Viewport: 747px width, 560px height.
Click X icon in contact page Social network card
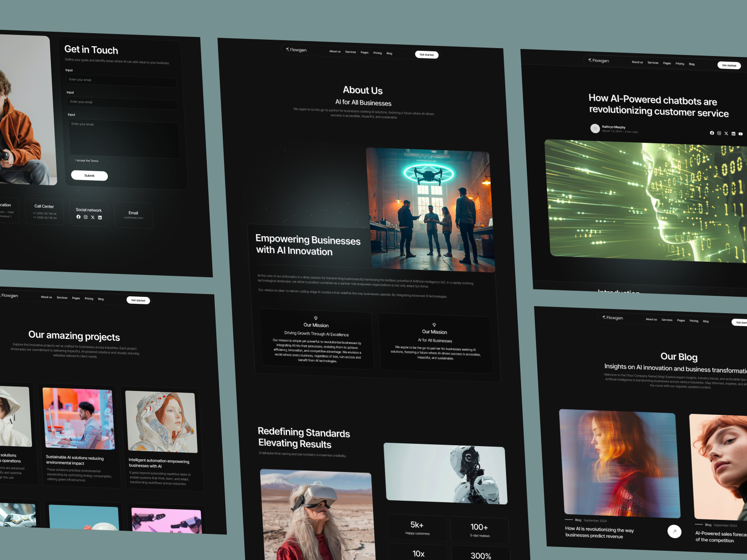(92, 217)
